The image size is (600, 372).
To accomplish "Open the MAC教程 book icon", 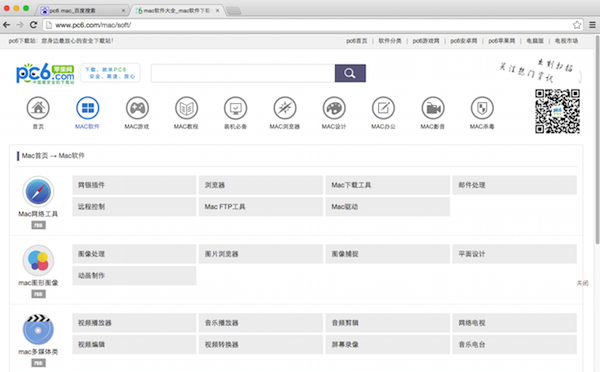I will pos(186,108).
